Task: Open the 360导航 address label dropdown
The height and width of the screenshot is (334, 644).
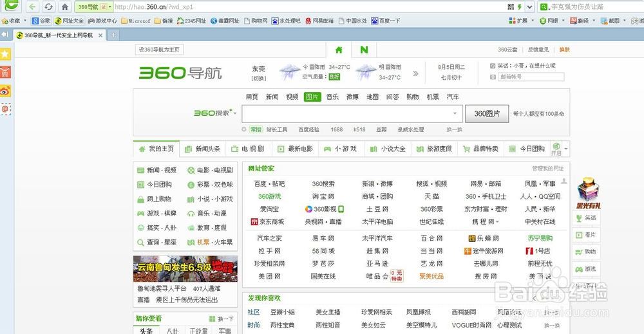Action: pyautogui.click(x=109, y=6)
